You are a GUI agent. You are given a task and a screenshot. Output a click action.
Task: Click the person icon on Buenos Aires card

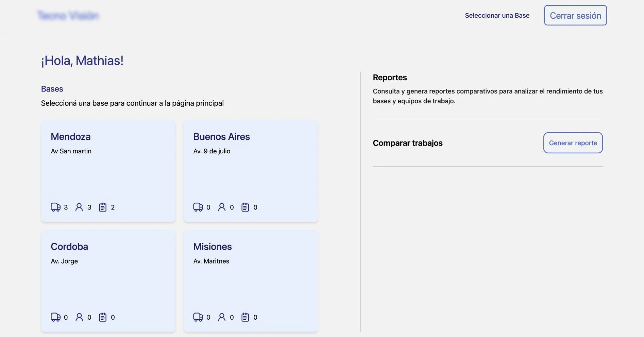pyautogui.click(x=222, y=207)
